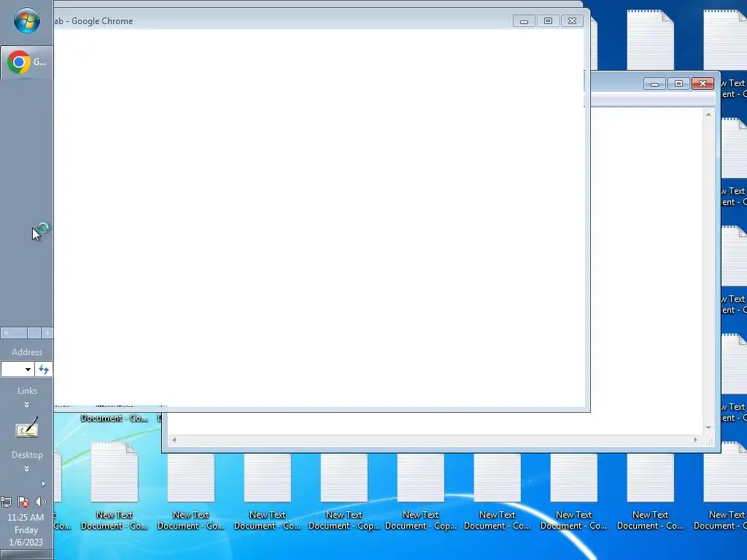Click the Desktop toolbar label
The height and width of the screenshot is (560, 747).
coord(27,455)
